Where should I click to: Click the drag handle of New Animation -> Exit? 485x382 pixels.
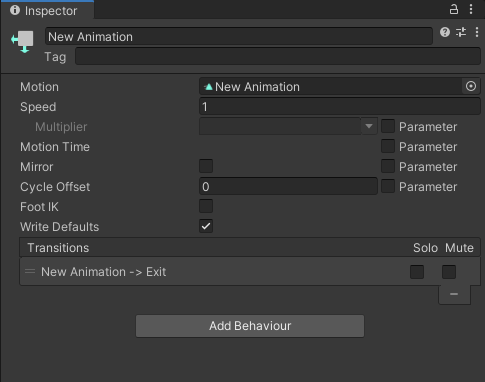30,271
